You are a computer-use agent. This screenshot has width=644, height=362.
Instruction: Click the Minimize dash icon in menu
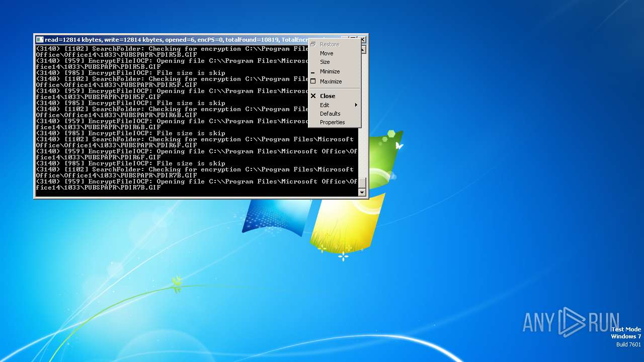point(313,72)
